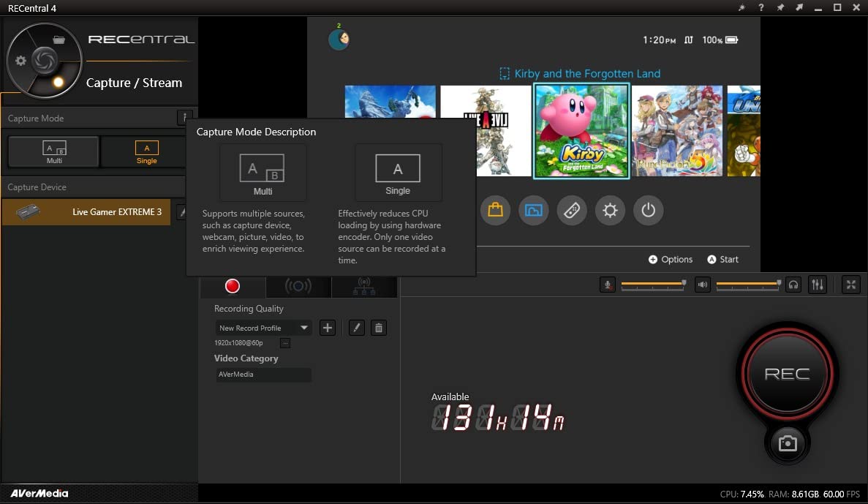Select the Multi capture mode button

click(x=53, y=151)
